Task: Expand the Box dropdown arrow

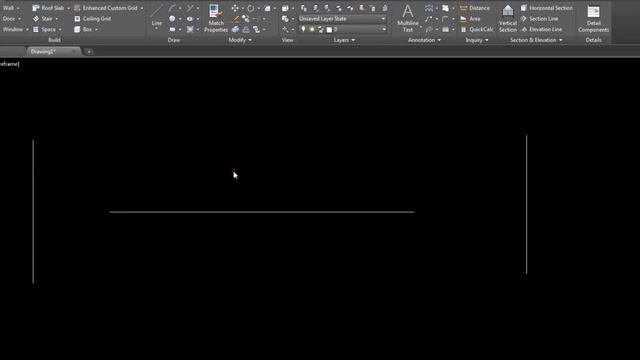Action: [96, 29]
